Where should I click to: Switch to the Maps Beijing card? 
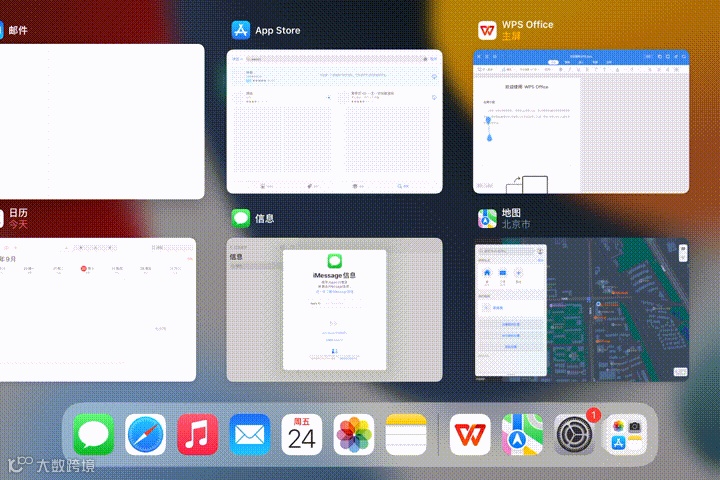coord(581,310)
